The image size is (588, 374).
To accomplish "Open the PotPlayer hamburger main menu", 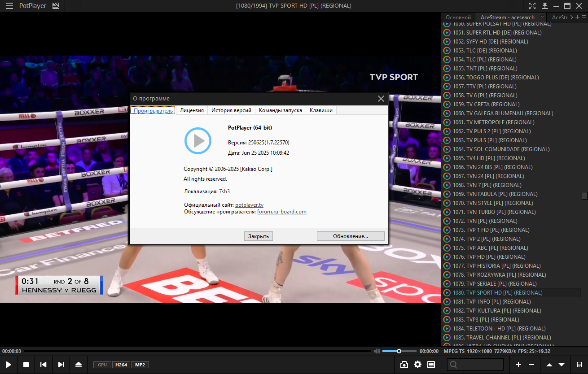I will (9, 6).
